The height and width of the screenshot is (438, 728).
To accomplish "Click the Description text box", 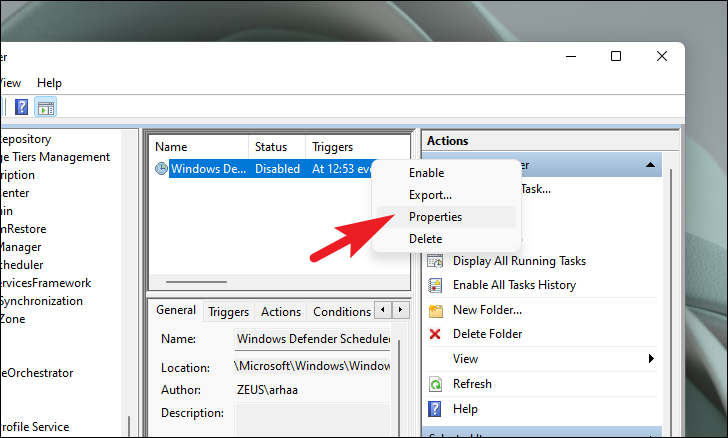I will [312, 420].
